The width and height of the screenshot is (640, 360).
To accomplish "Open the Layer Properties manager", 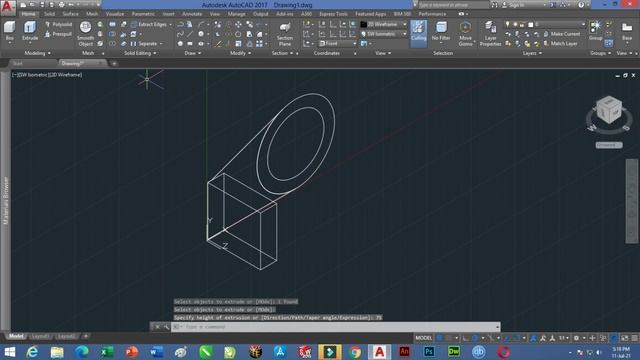I will [x=490, y=33].
